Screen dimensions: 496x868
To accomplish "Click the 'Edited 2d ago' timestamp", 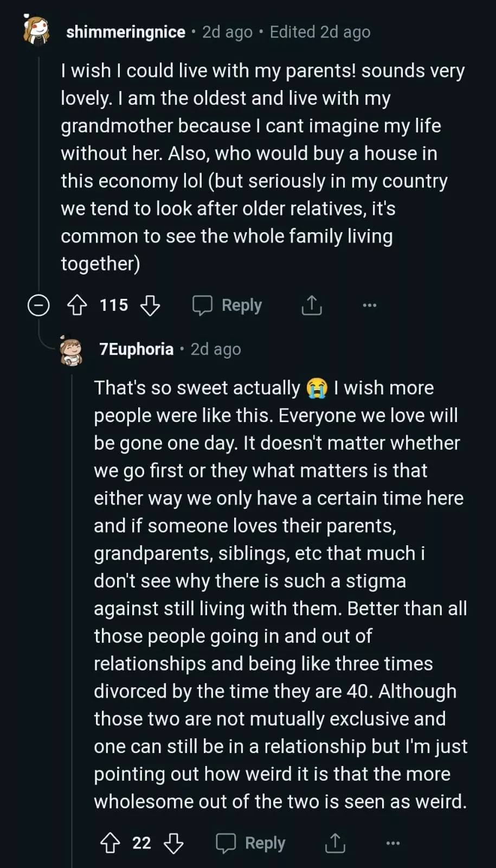I will [320, 32].
